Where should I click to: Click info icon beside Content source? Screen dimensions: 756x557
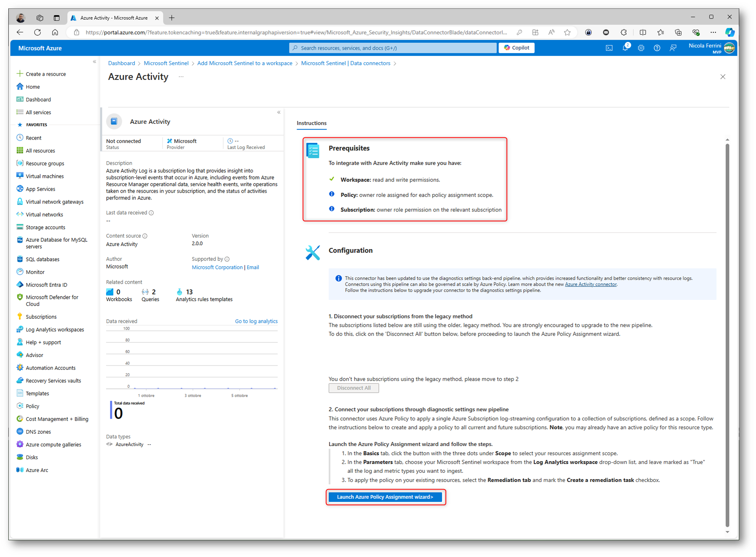point(145,236)
